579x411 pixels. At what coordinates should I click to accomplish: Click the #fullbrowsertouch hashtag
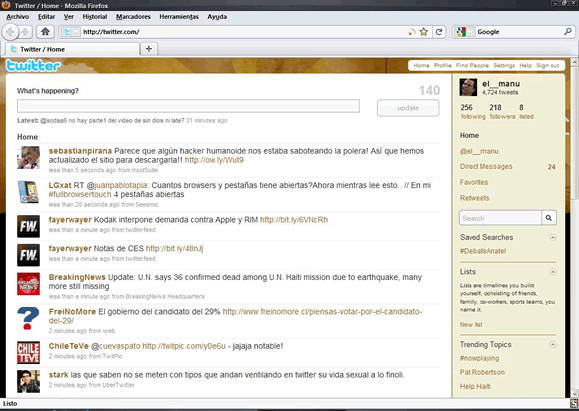point(80,194)
